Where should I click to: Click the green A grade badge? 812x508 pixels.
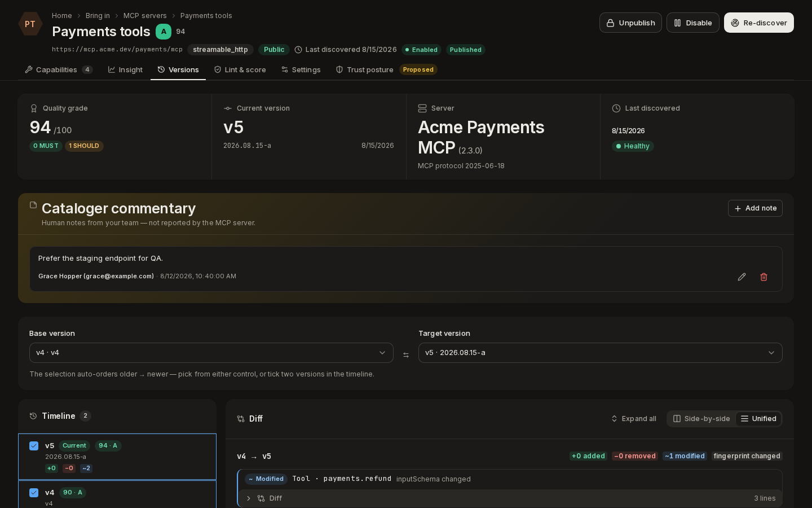pos(164,32)
